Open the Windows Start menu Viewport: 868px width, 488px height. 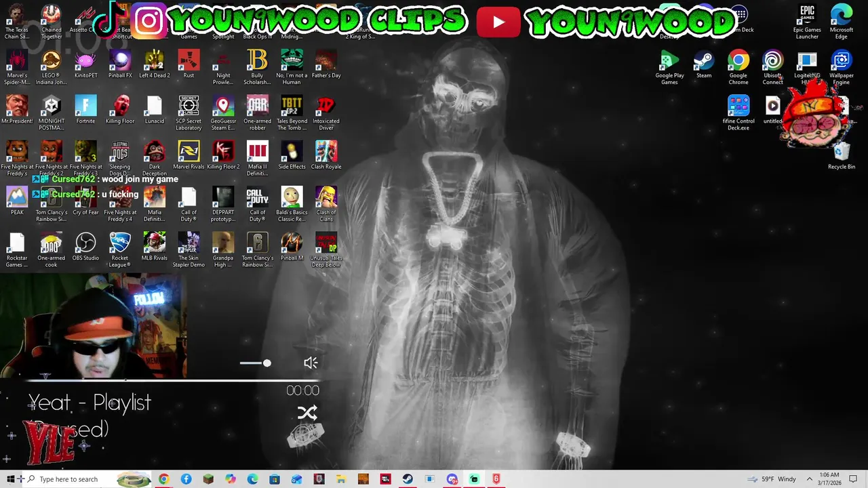point(10,479)
